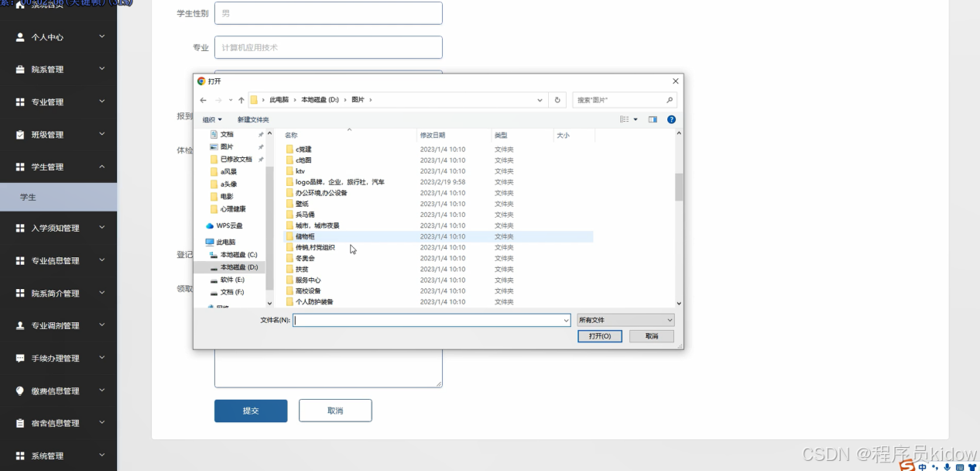
Task: Click the 文件名 input field
Action: [432, 320]
